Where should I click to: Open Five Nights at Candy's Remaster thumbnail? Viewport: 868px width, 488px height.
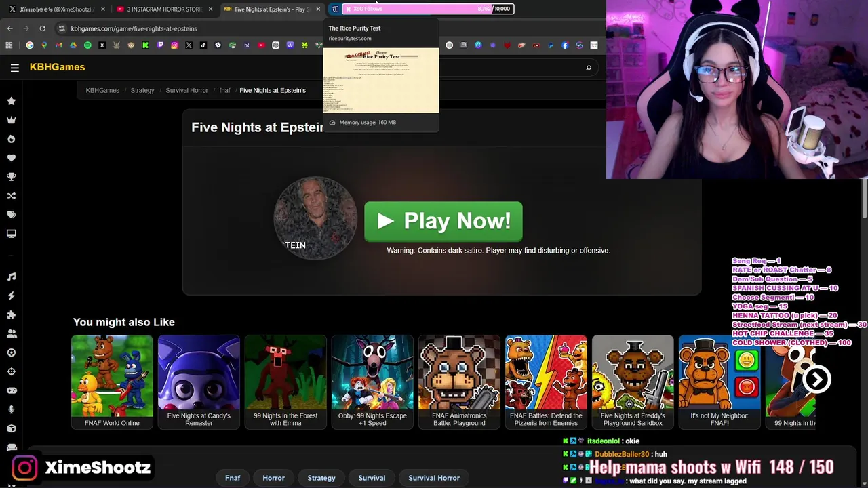(x=199, y=382)
